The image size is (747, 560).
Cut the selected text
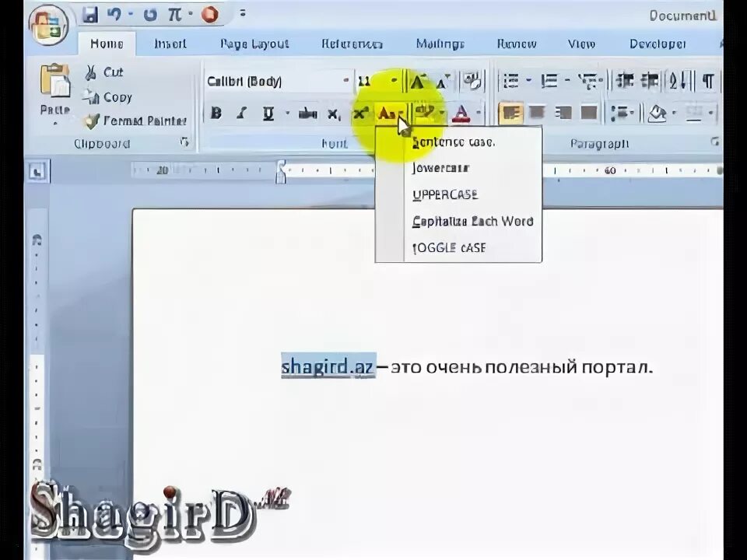pyautogui.click(x=103, y=72)
